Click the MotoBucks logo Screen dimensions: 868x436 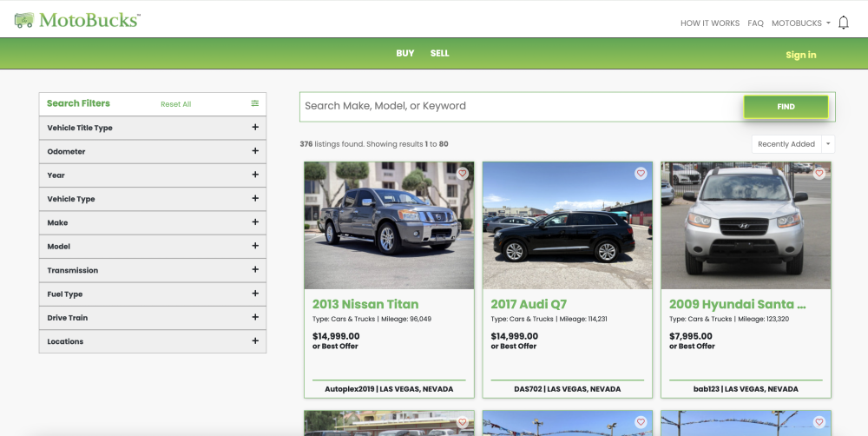(77, 20)
